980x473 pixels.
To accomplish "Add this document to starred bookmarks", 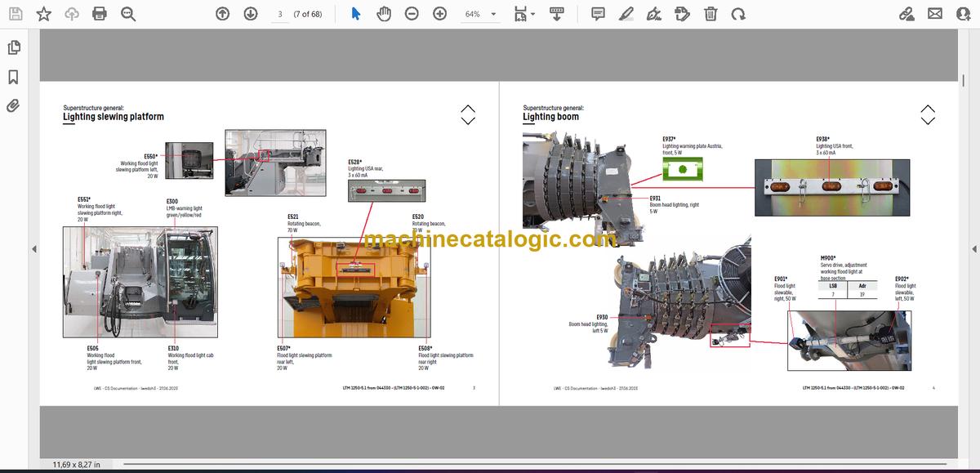I will click(43, 14).
